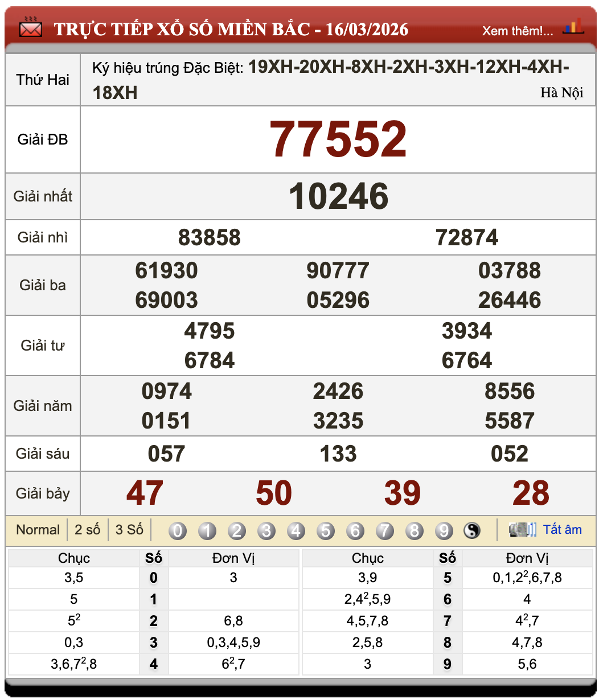
Task: Open the bar chart statistics icon
Action: [572, 27]
